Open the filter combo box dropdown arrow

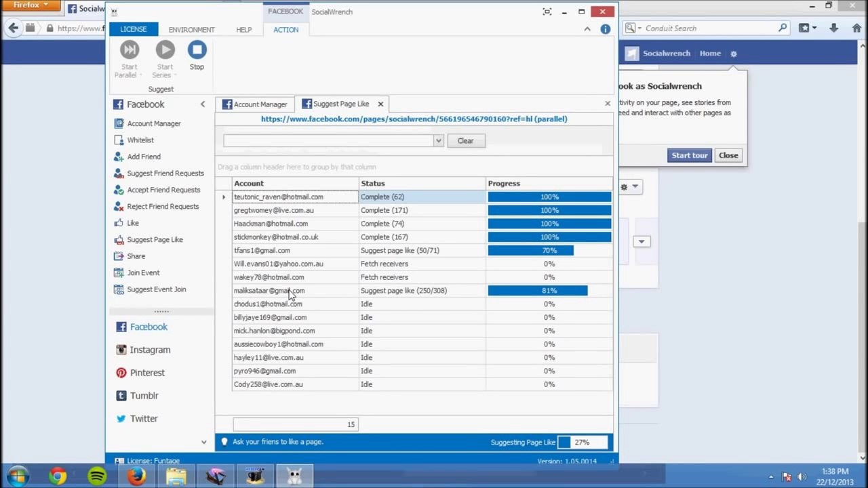pyautogui.click(x=439, y=141)
